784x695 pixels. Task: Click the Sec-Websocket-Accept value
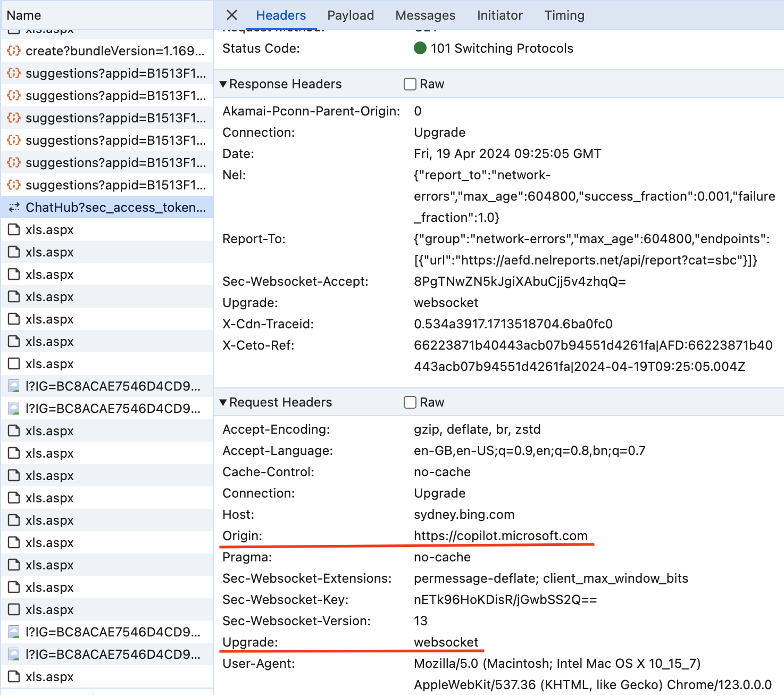click(x=520, y=282)
